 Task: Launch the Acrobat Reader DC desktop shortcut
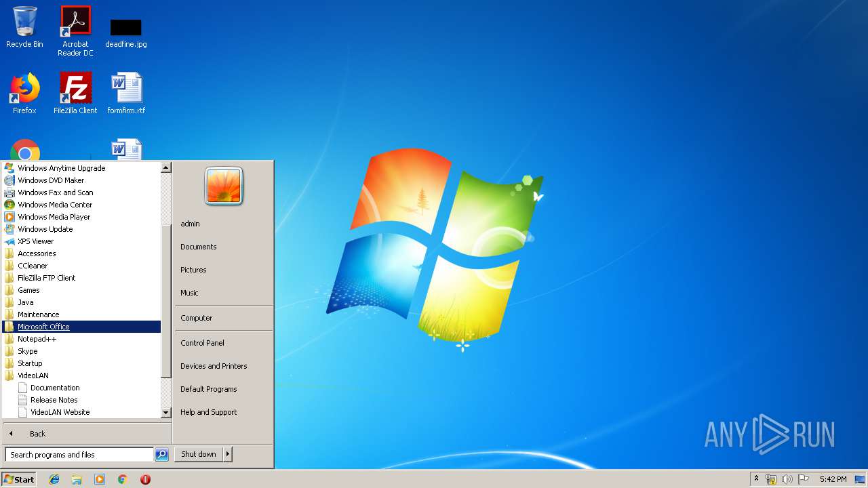pos(75,30)
